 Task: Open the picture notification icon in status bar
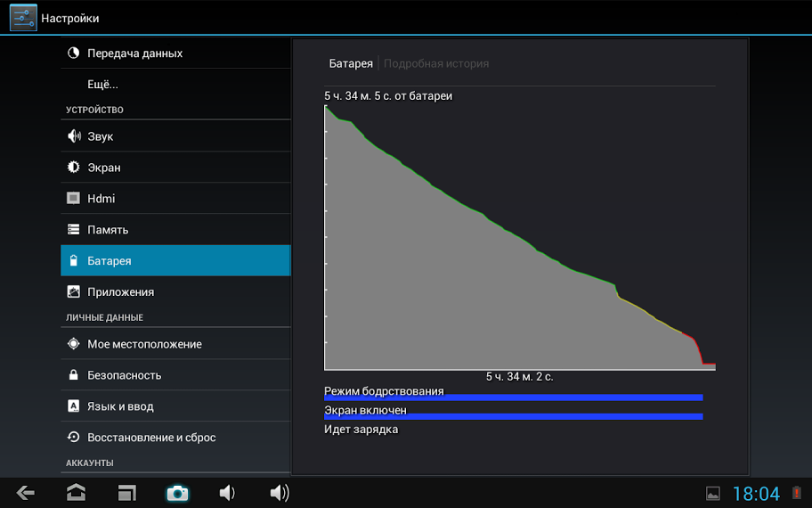click(713, 494)
